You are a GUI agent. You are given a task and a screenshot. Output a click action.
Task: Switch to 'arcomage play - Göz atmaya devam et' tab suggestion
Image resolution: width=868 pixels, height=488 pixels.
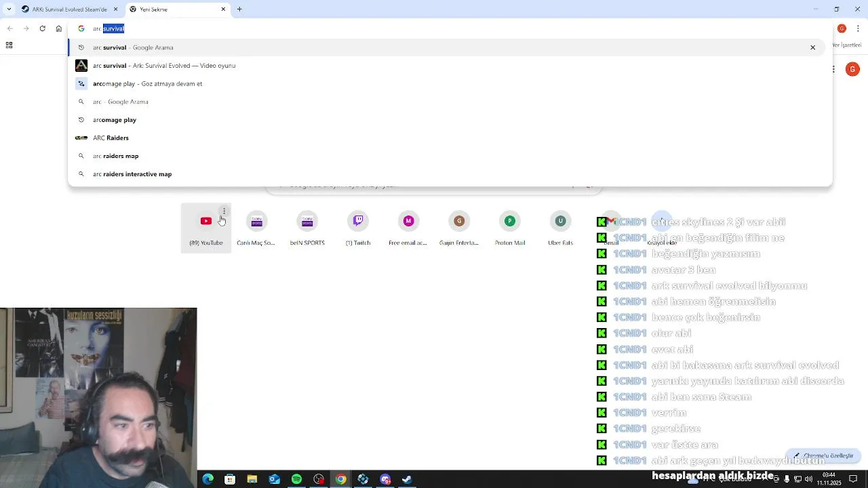[x=448, y=83]
